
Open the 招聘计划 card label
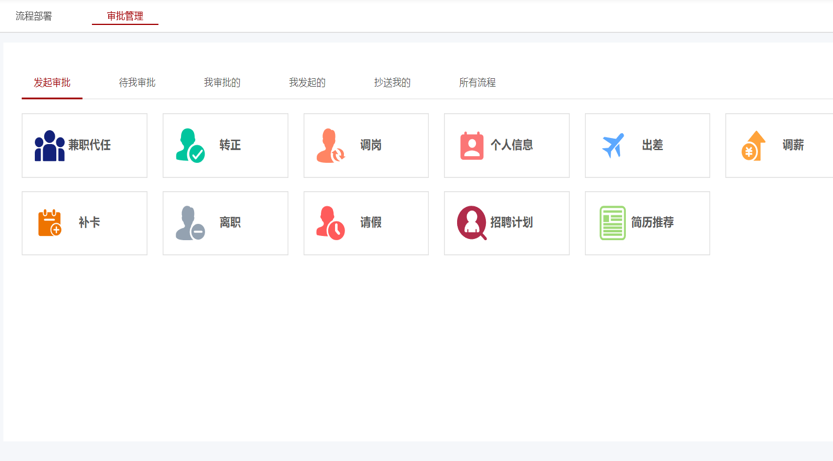point(512,222)
